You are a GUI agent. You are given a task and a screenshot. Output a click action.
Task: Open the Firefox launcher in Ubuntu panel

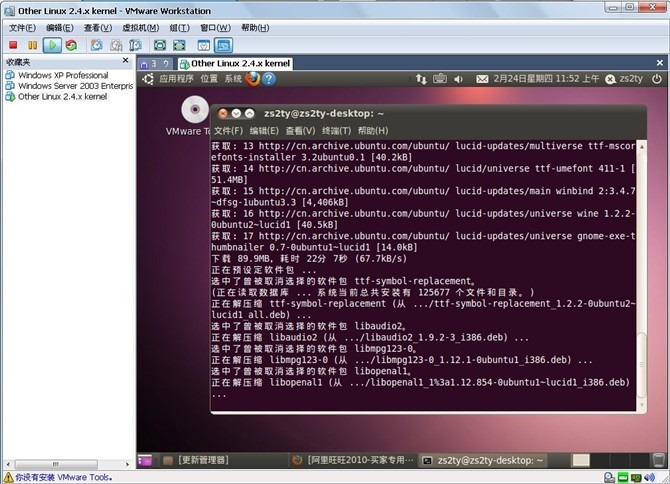tap(253, 79)
